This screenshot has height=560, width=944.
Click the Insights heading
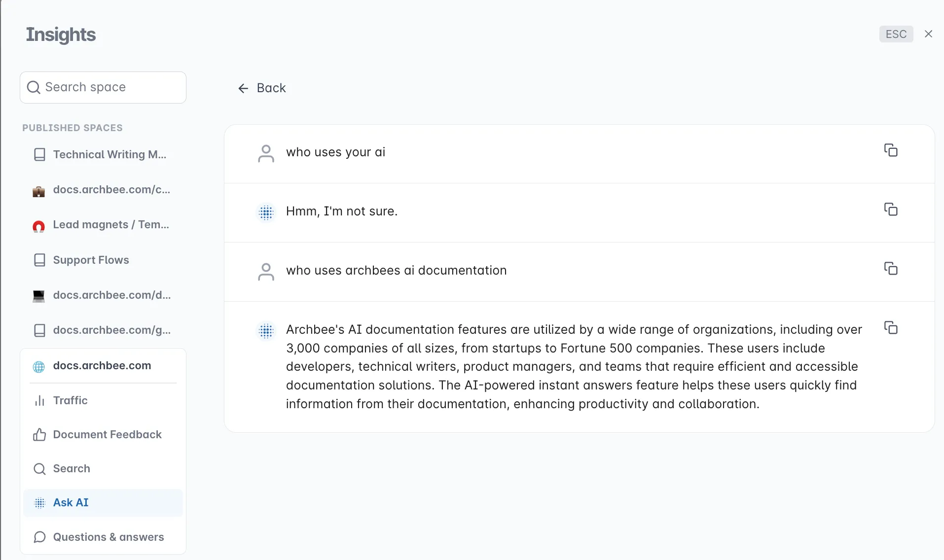tap(61, 35)
